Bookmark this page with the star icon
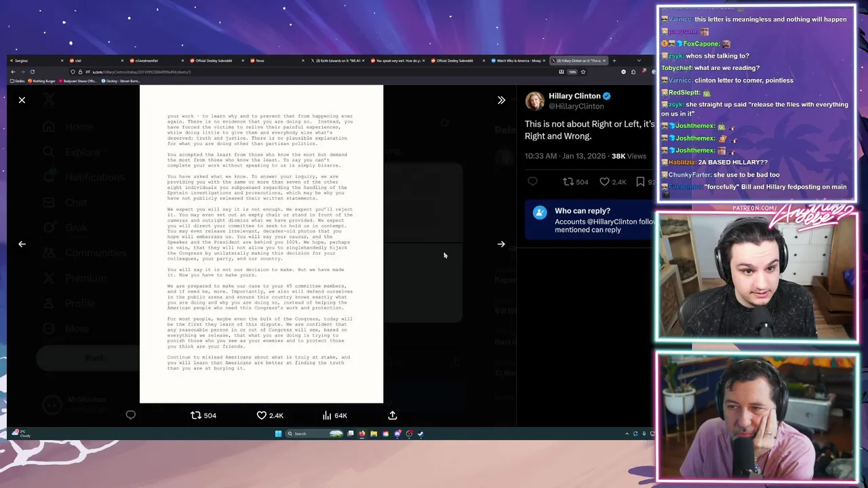 (583, 72)
